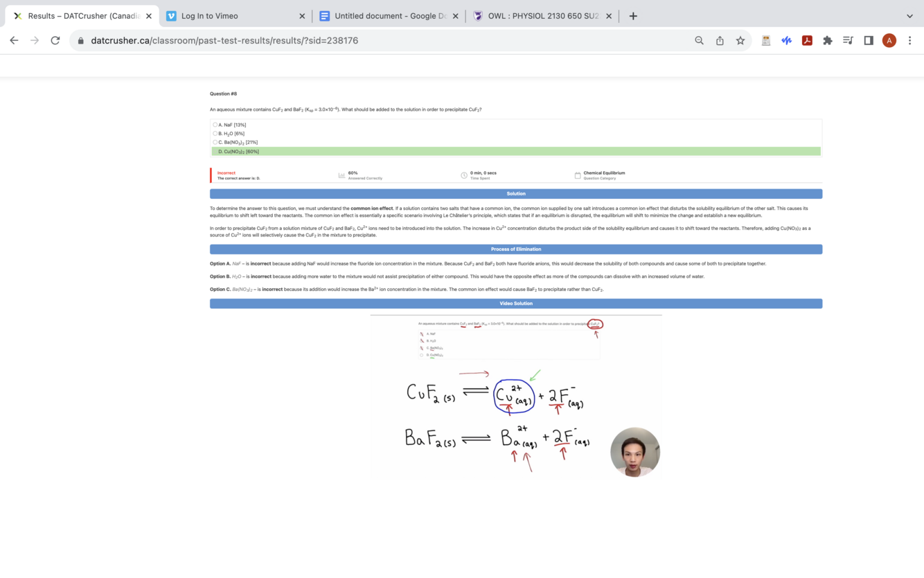Click the blue Solution header bar

click(516, 193)
